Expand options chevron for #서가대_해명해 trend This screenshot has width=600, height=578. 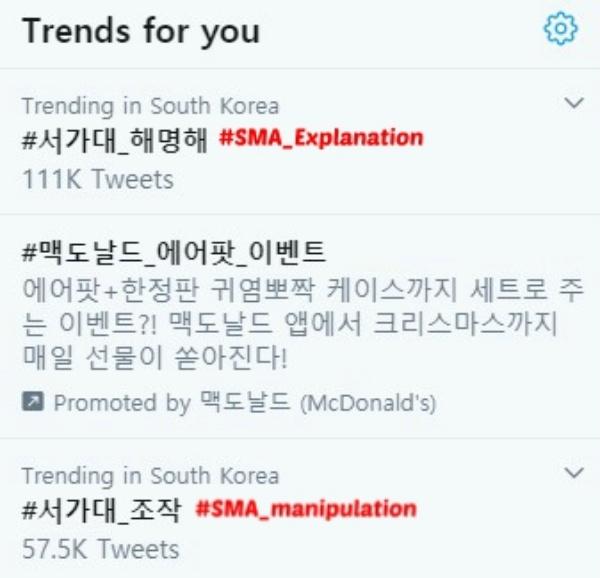[x=574, y=103]
